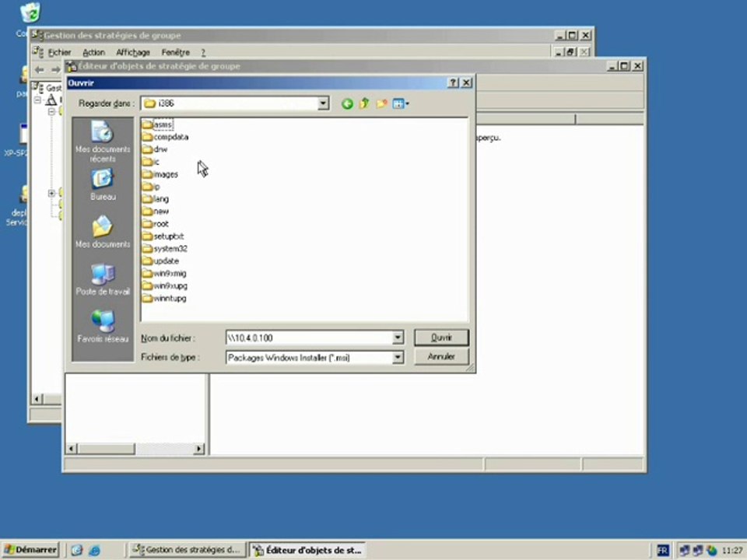Expand the Fichiers de type dropdown
Image resolution: width=747 pixels, height=560 pixels.
(398, 357)
